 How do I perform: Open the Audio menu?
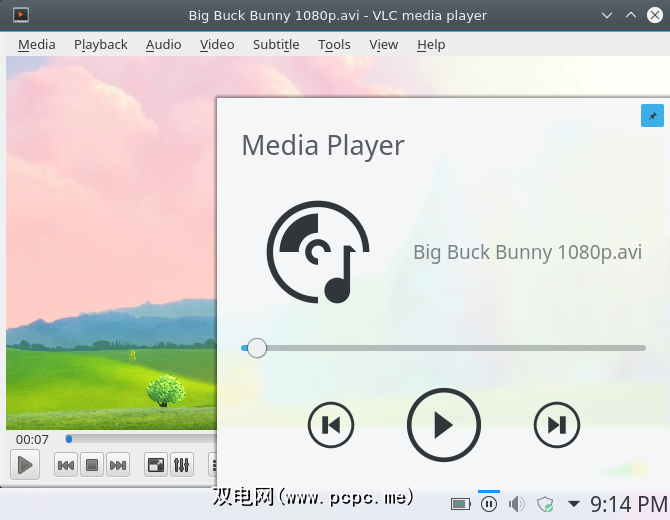(163, 44)
